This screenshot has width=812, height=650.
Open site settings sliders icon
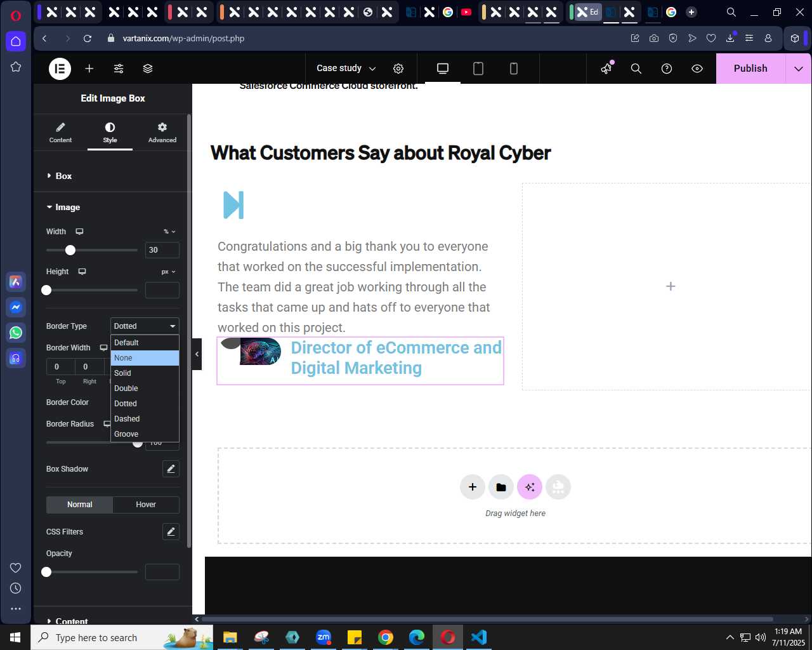(x=119, y=69)
